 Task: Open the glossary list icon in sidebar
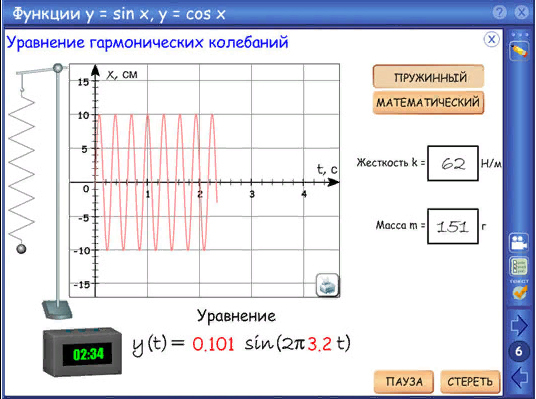click(x=519, y=266)
